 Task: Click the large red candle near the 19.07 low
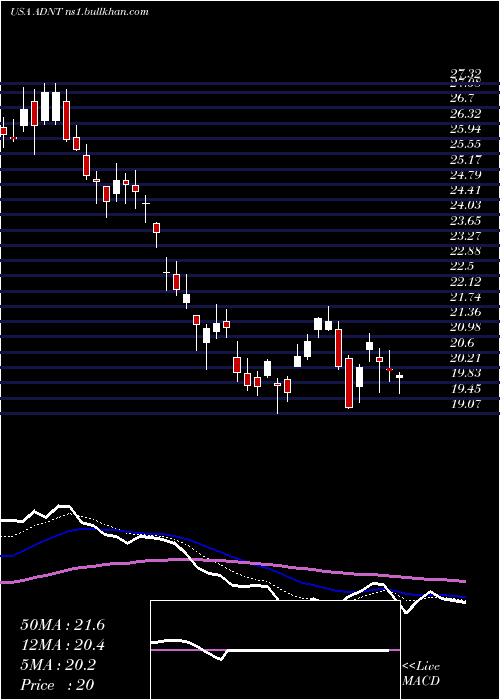point(349,382)
